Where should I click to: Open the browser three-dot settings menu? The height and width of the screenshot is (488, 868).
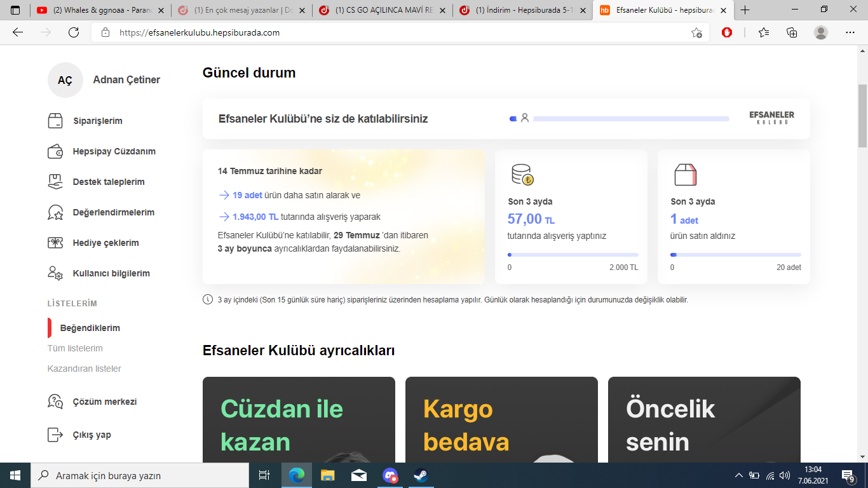850,32
